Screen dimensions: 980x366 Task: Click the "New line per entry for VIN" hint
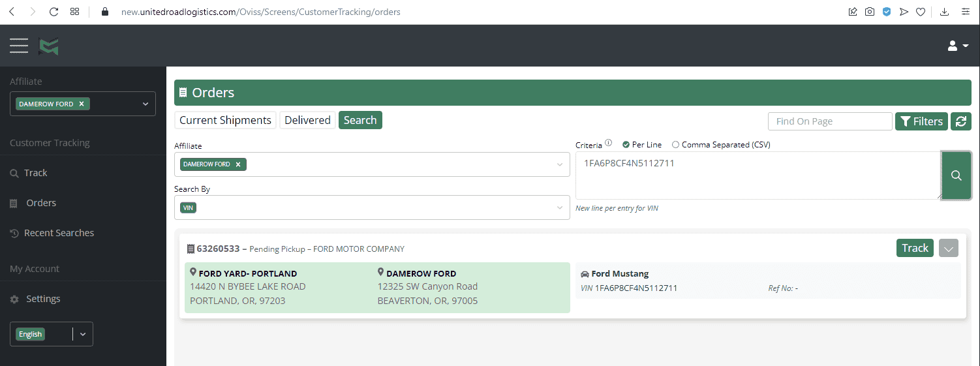point(617,208)
